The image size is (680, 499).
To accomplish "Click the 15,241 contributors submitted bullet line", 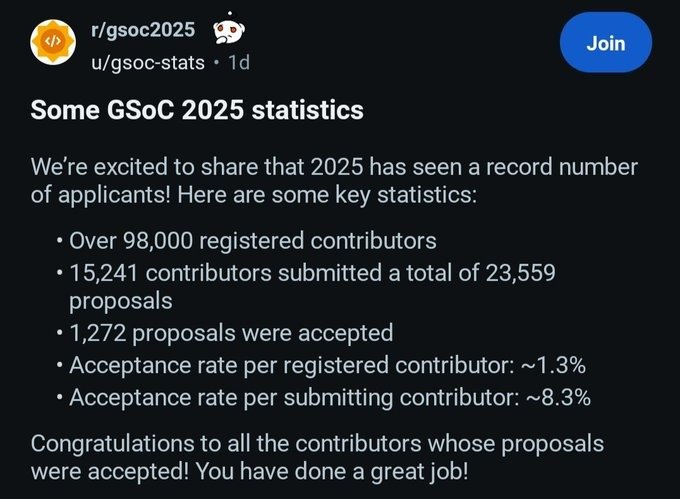I will tap(312, 273).
